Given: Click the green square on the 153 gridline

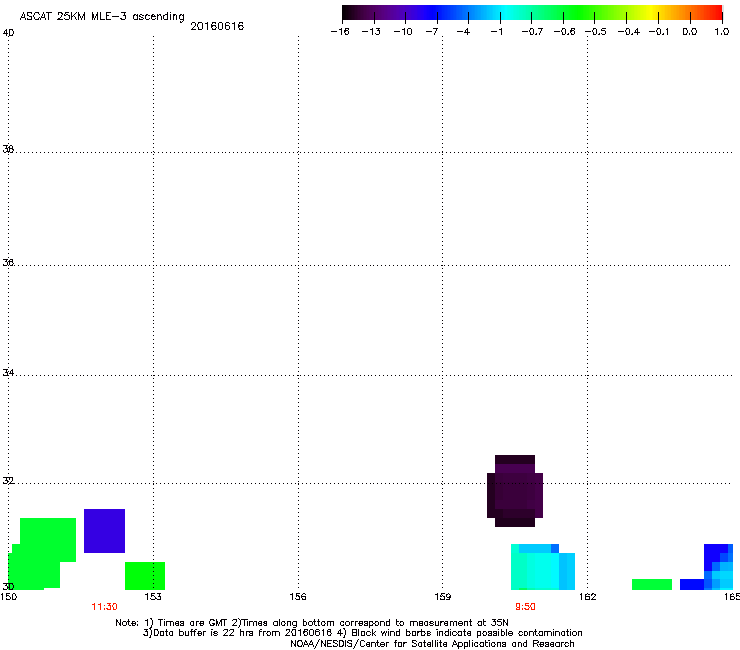Looking at the screenshot, I should [145, 576].
